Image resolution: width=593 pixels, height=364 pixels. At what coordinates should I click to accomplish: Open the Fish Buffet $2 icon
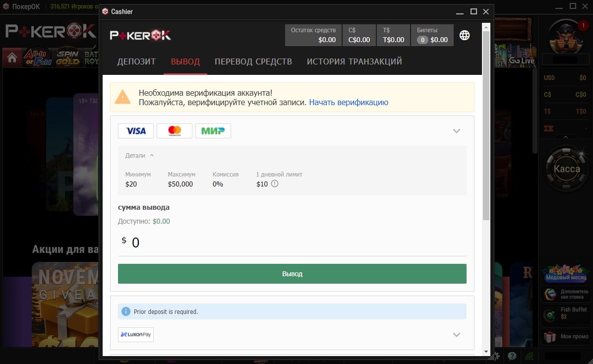(x=566, y=314)
